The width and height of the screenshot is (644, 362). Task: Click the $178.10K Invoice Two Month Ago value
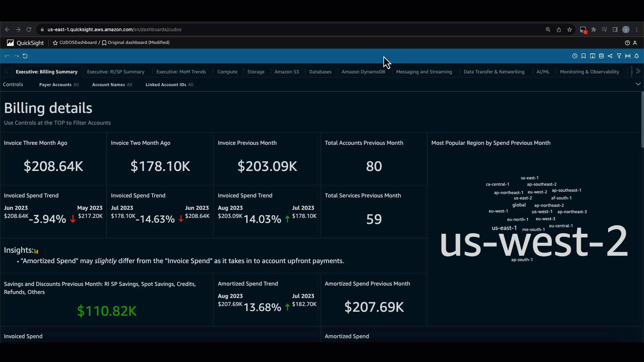click(160, 166)
